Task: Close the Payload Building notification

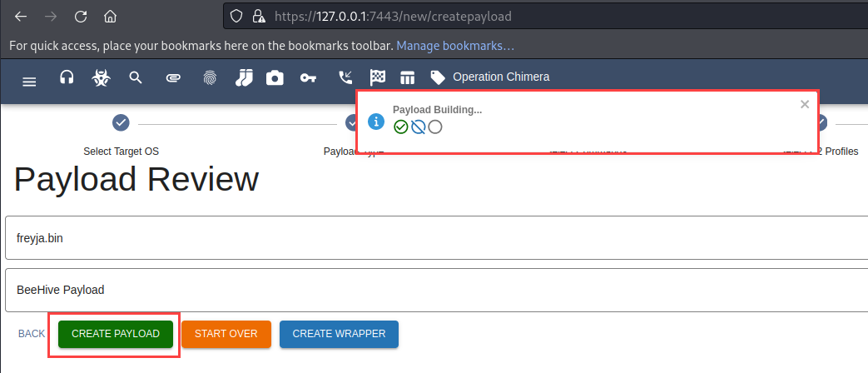Action: click(804, 104)
